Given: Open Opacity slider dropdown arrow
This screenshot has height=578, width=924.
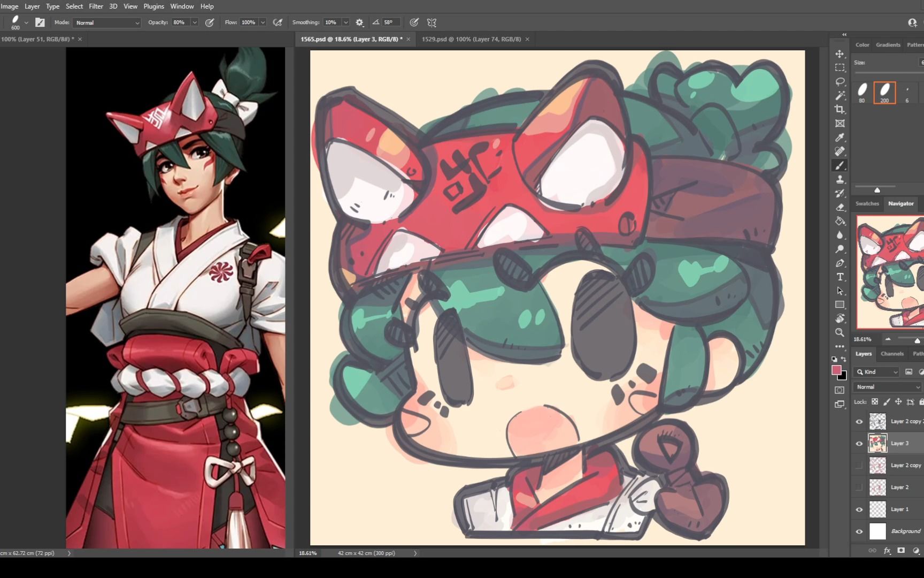Looking at the screenshot, I should (195, 22).
